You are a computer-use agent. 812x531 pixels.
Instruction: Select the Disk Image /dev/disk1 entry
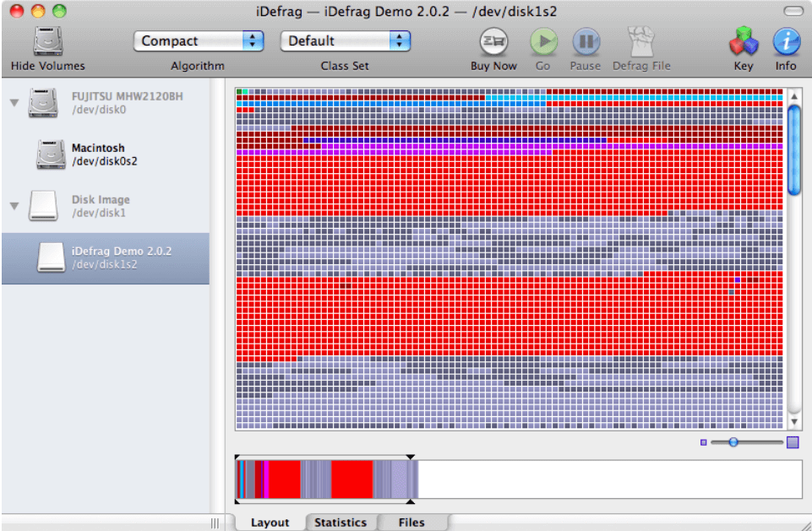click(x=106, y=206)
